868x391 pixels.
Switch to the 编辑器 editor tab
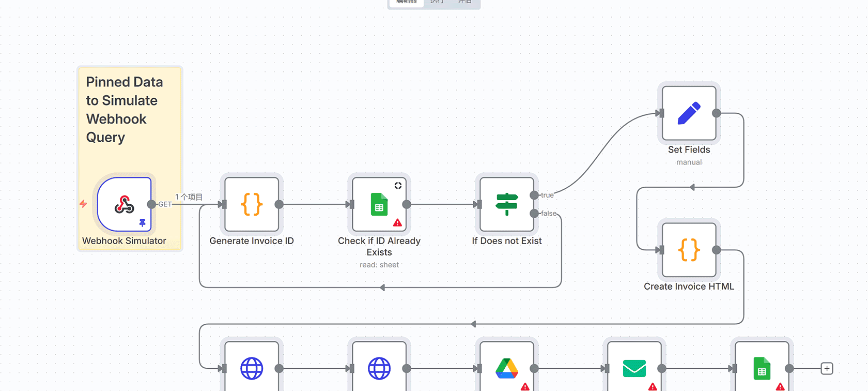[x=407, y=2]
